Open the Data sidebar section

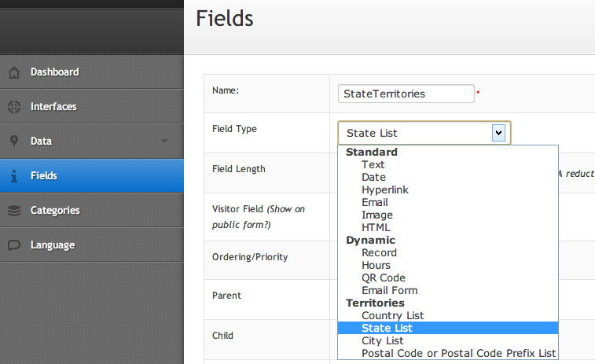point(92,142)
